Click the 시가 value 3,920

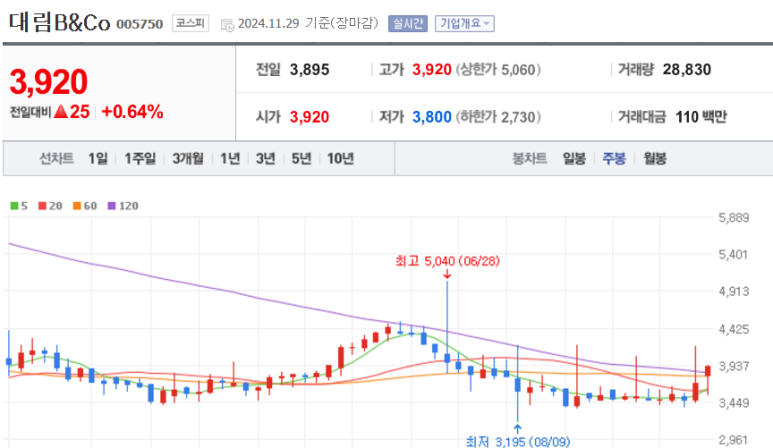309,117
